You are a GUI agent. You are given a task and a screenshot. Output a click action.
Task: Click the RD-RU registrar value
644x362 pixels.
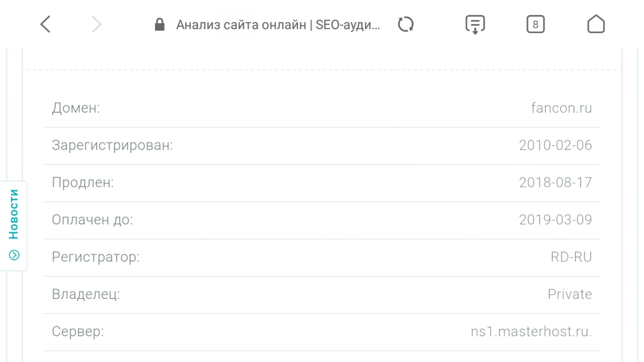571,257
